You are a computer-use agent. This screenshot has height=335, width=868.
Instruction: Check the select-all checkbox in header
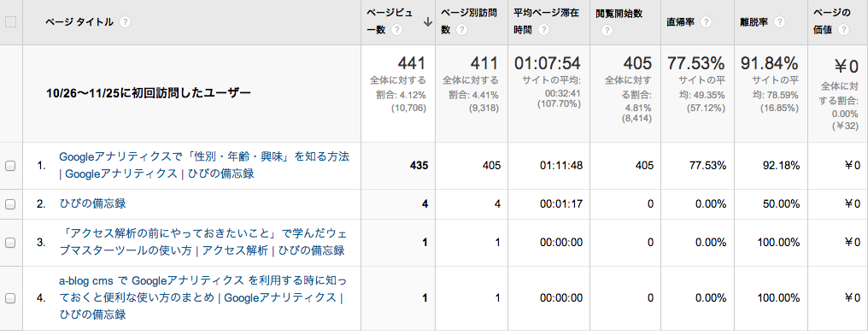[10, 22]
